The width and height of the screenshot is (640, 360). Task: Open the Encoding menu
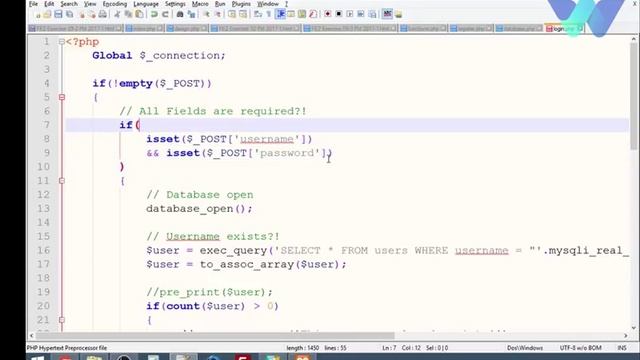(115, 4)
